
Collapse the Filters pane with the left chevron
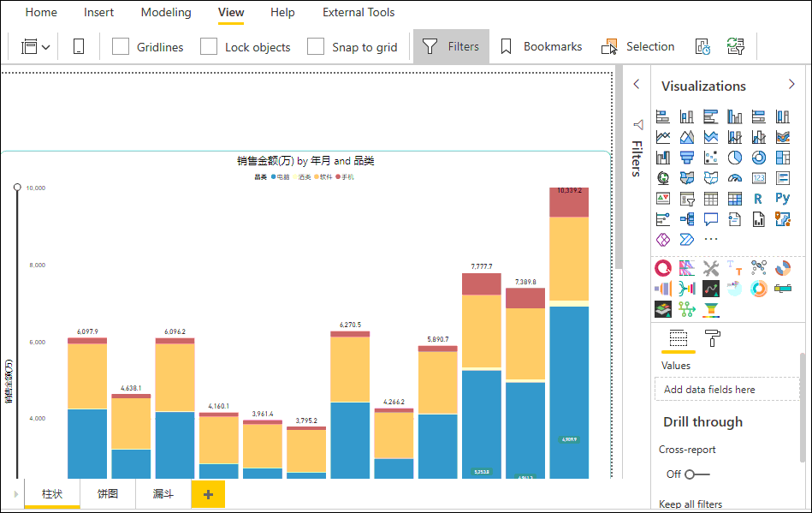click(x=637, y=84)
